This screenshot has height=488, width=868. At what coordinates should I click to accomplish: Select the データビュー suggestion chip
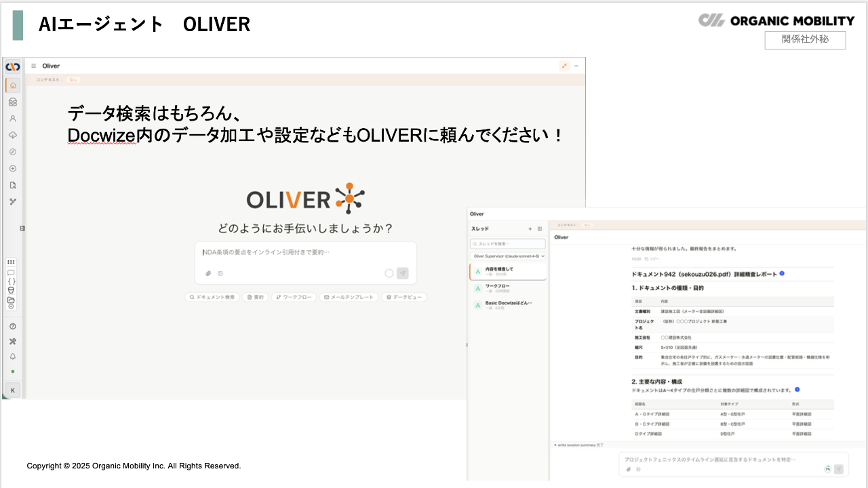coord(404,297)
